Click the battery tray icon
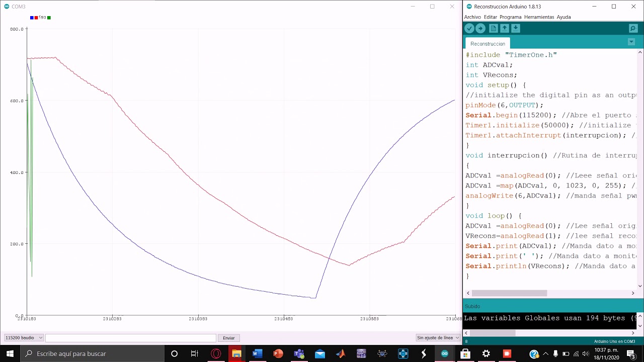This screenshot has width=644, height=362. 566,354
